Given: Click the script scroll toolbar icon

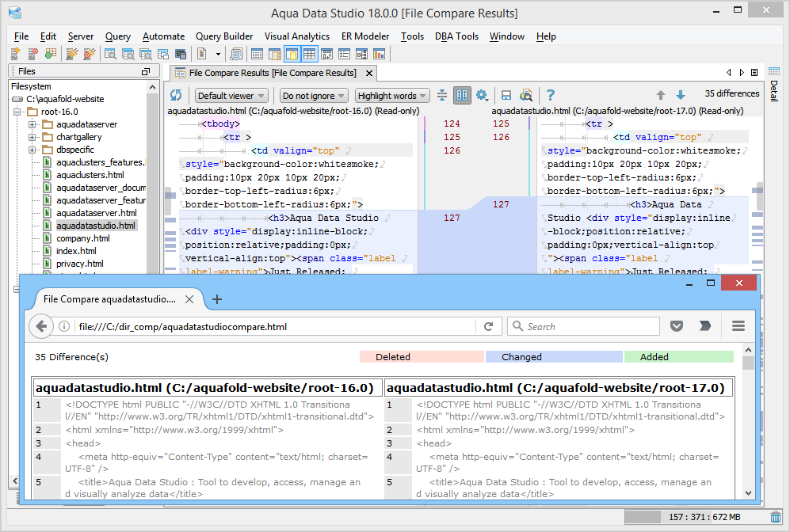Looking at the screenshot, I should point(235,54).
